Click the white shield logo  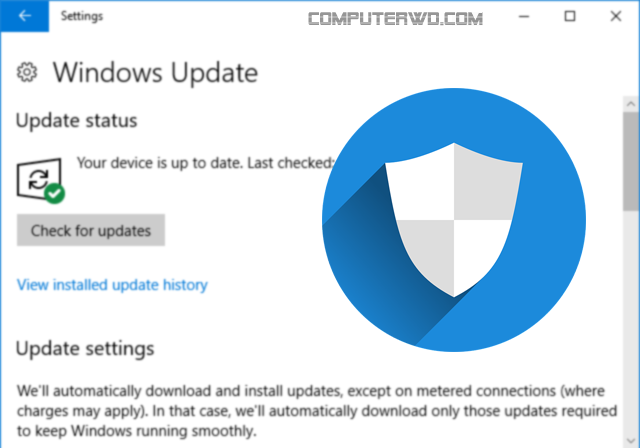tap(454, 220)
